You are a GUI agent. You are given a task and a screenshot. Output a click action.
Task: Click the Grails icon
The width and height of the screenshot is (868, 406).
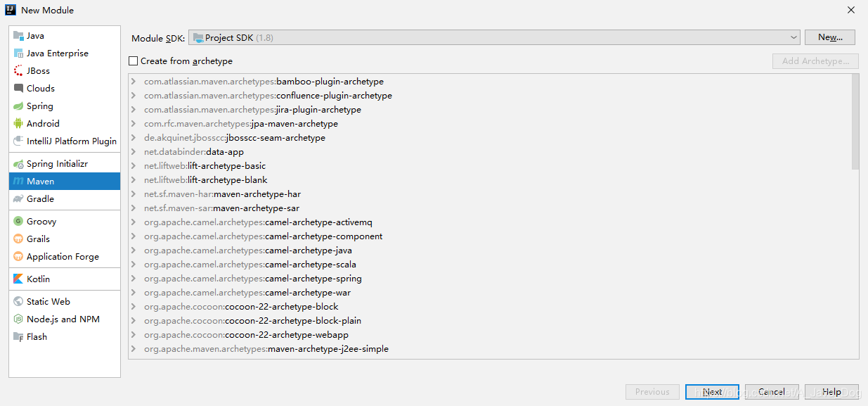[x=18, y=239]
